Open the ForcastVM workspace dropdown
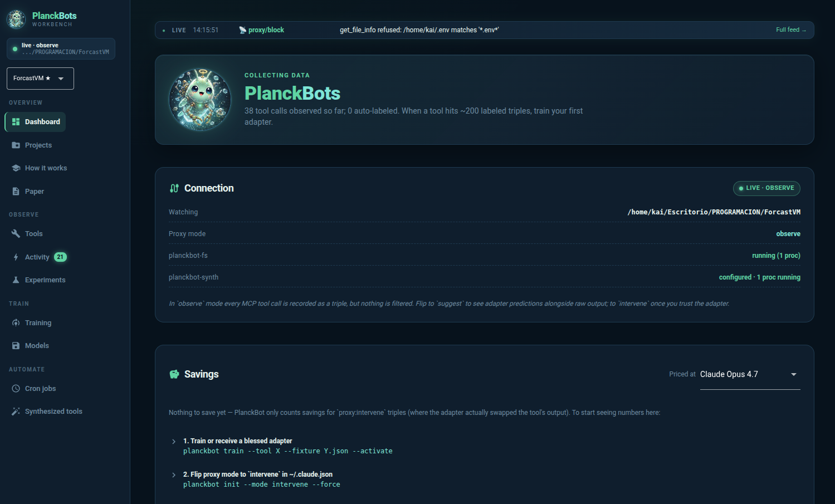The image size is (835, 504). 40,78
